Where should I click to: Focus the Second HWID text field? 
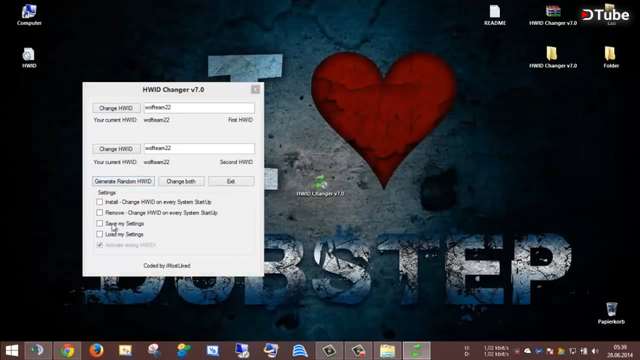(199, 149)
